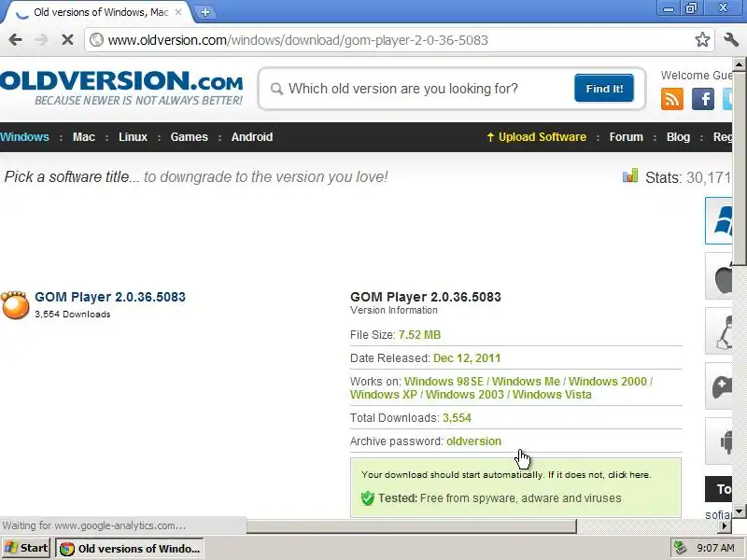Click the vertical scrollbar up arrow
The height and width of the screenshot is (560, 747).
(739, 64)
